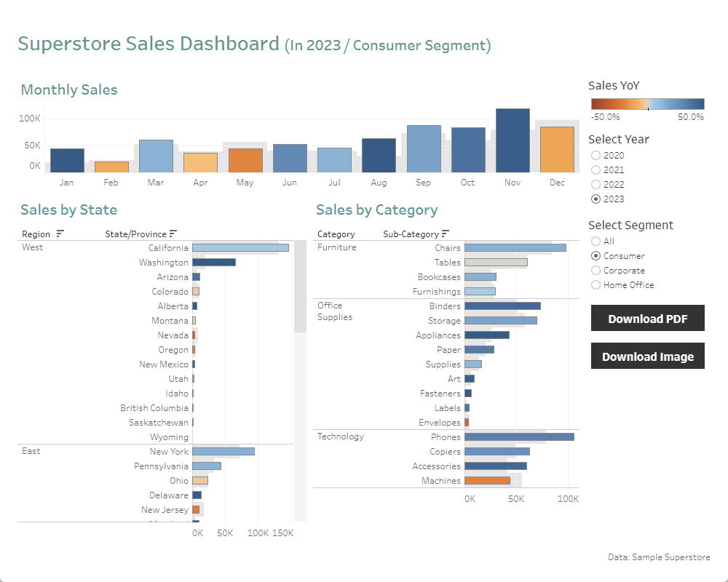This screenshot has width=728, height=582.
Task: Click the Sales YoY color legend
Action: 647,103
